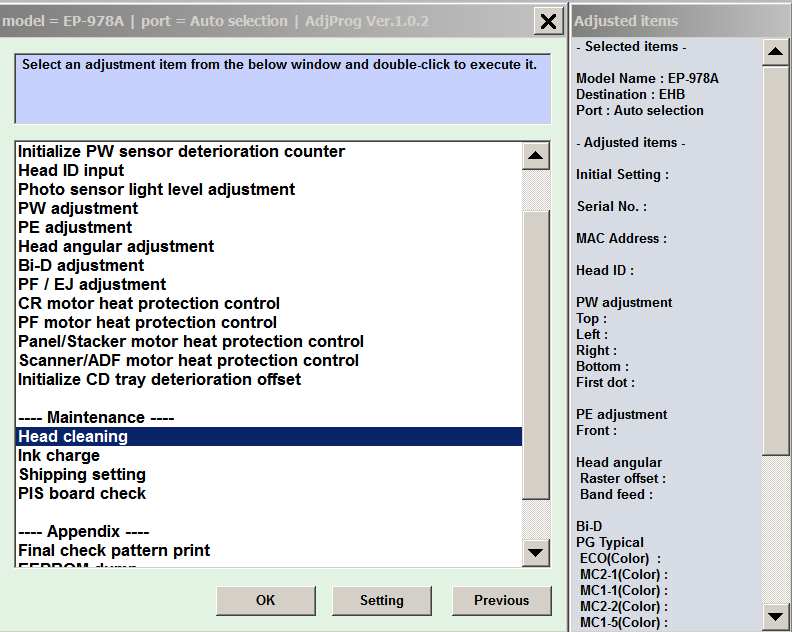This screenshot has width=792, height=632.
Task: Click the OK button
Action: coord(266,600)
